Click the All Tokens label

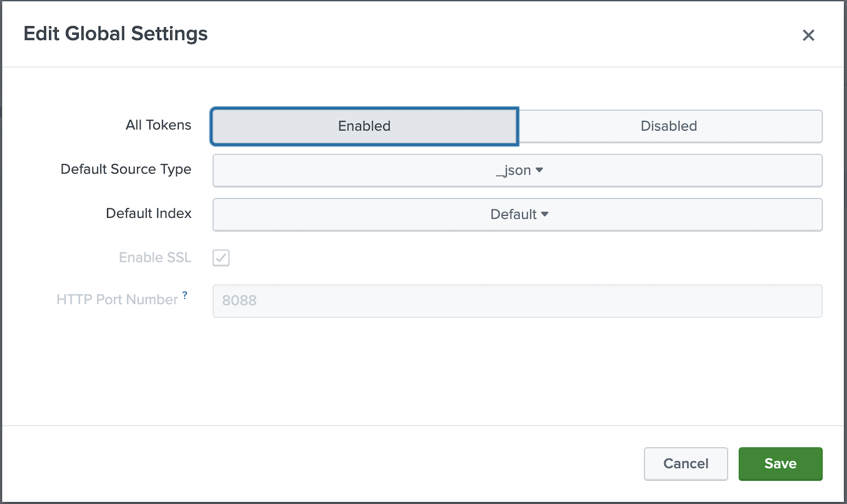point(159,125)
